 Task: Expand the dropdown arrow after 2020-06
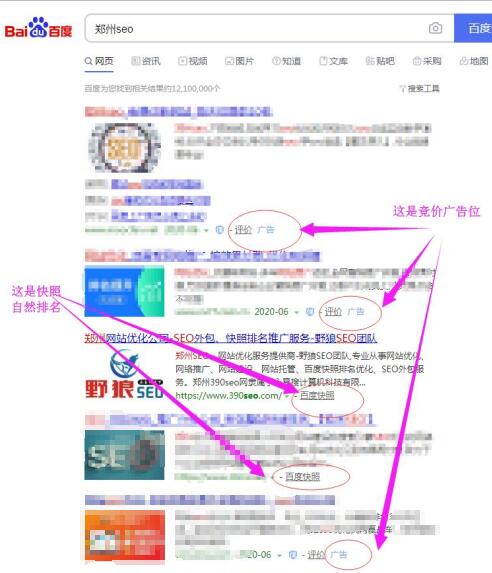pyautogui.click(x=297, y=312)
